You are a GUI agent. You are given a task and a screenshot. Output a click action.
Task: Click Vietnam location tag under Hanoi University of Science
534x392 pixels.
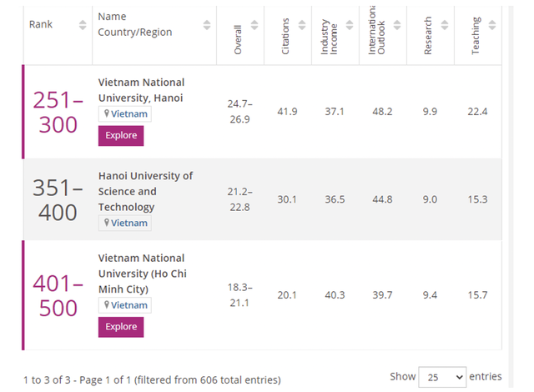[126, 223]
